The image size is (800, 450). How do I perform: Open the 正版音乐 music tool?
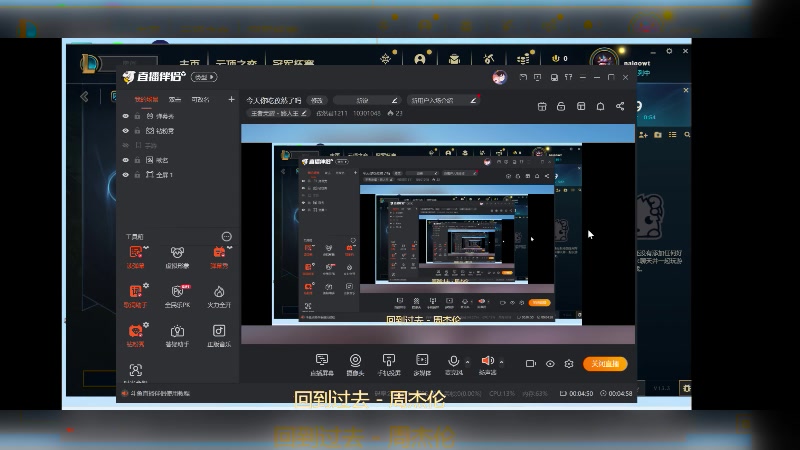click(219, 336)
